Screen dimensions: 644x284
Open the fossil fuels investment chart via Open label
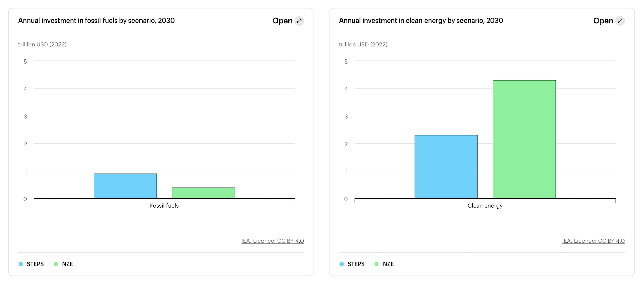[x=282, y=21]
